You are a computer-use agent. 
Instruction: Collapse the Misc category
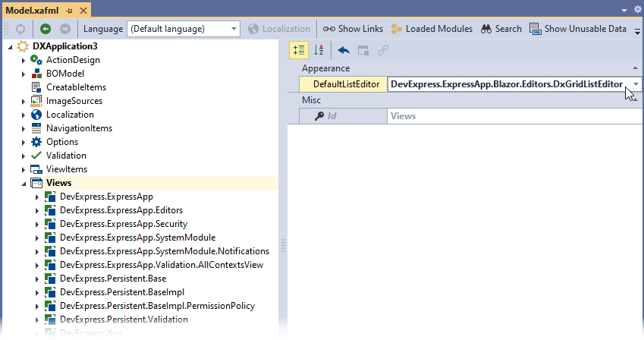coord(635,100)
